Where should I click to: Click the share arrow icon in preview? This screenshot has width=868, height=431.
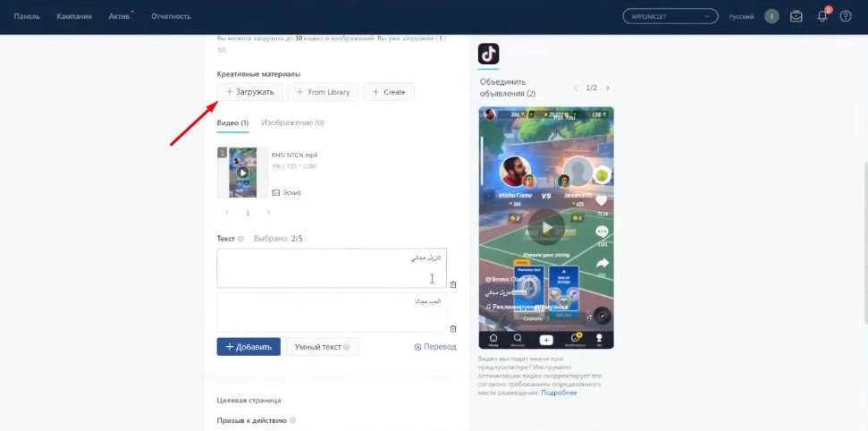point(602,263)
